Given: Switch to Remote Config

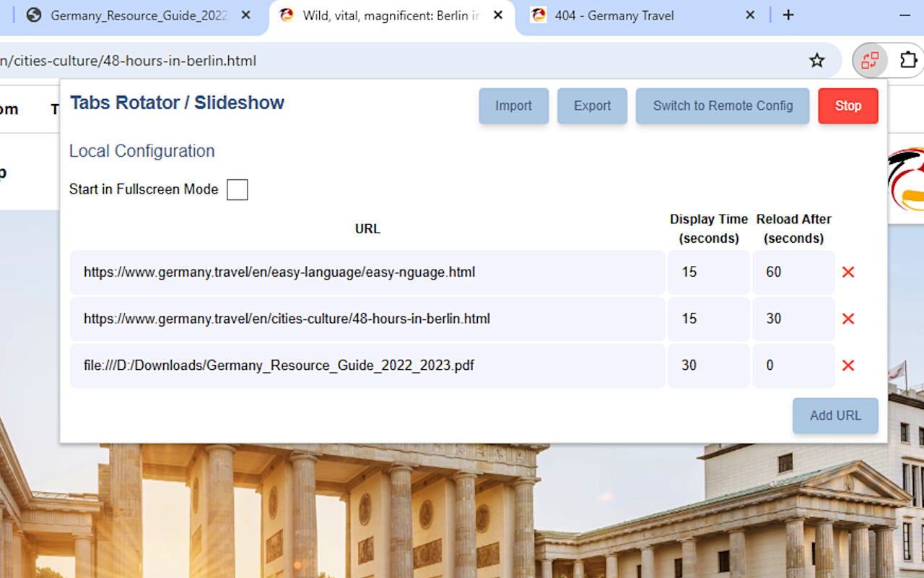Looking at the screenshot, I should (723, 105).
